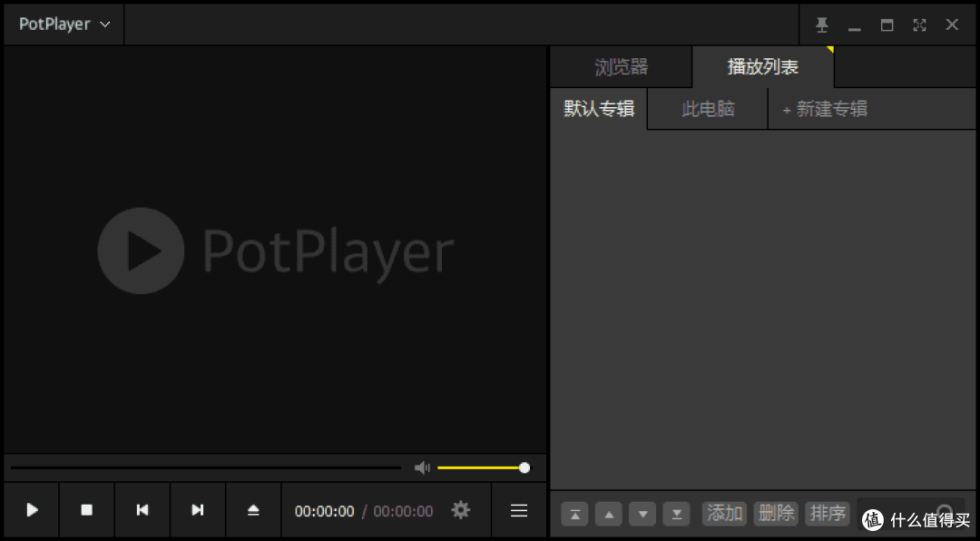Viewport: 980px width, 541px height.
Task: Toggle the playlist panel hamburger icon
Action: pos(519,510)
